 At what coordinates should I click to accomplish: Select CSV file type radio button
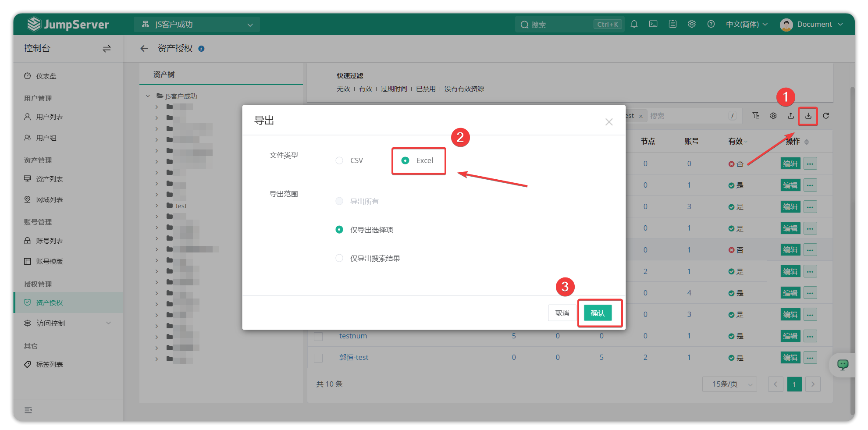point(339,160)
